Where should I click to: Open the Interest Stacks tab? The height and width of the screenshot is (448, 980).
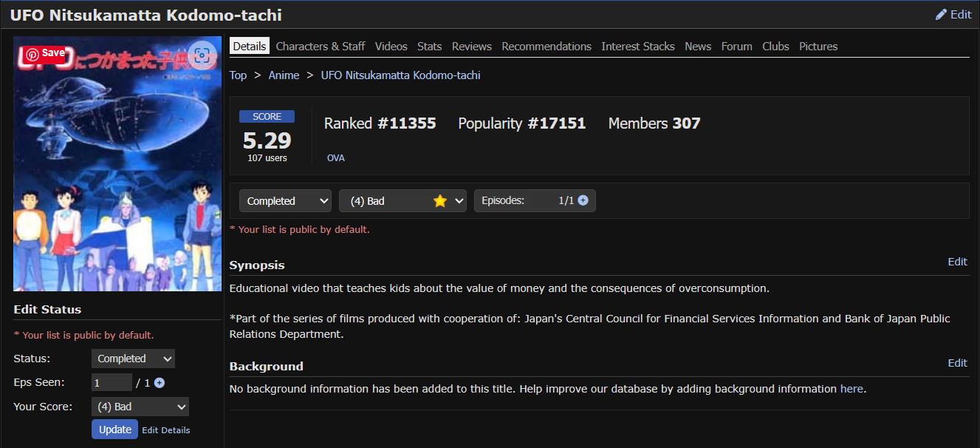click(638, 46)
